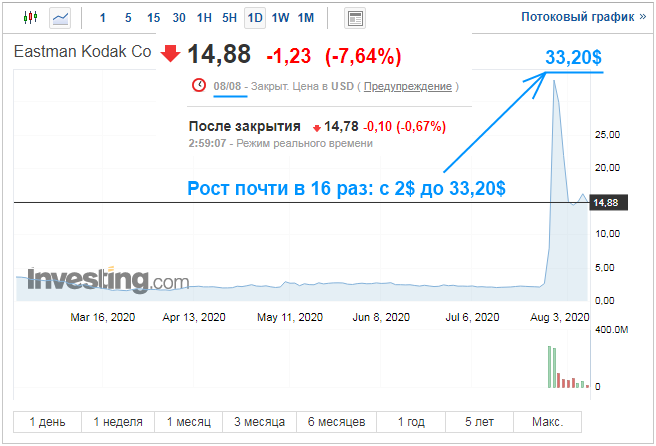This screenshot has height=446, width=656.
Task: Set the 15 minute interval
Action: point(154,18)
